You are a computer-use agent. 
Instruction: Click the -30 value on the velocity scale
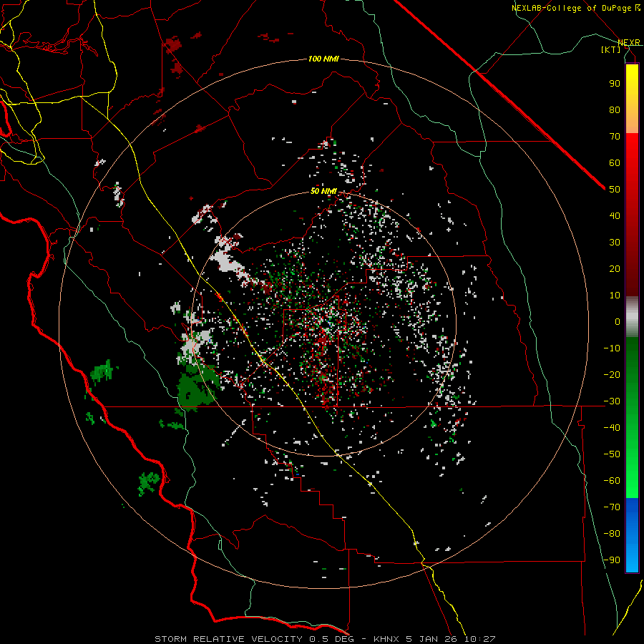[x=612, y=401]
